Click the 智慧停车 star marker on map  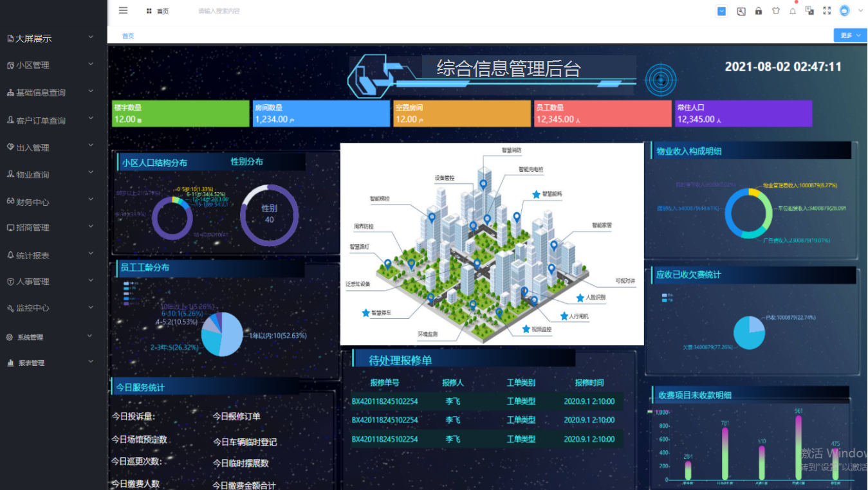click(x=365, y=313)
